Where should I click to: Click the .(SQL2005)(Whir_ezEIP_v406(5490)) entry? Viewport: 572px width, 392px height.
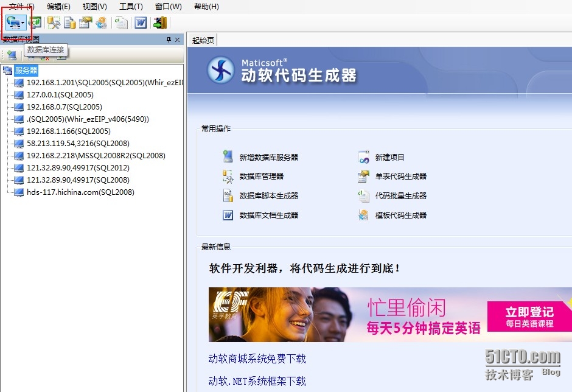(88, 119)
